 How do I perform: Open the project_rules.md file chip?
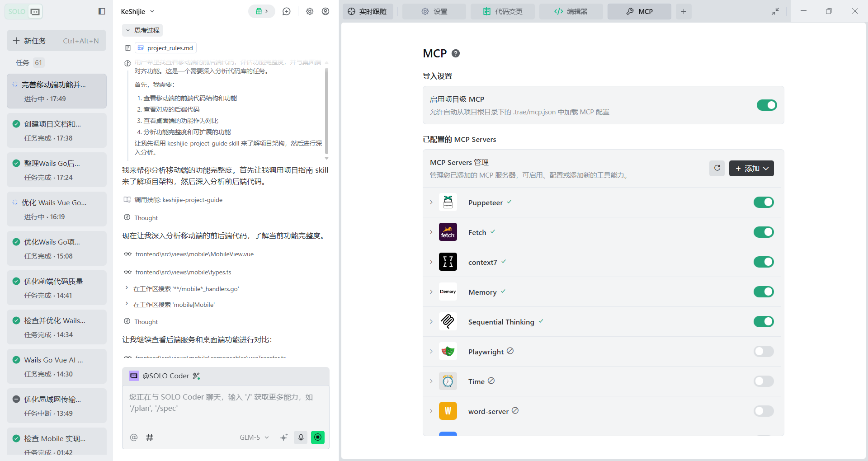165,48
